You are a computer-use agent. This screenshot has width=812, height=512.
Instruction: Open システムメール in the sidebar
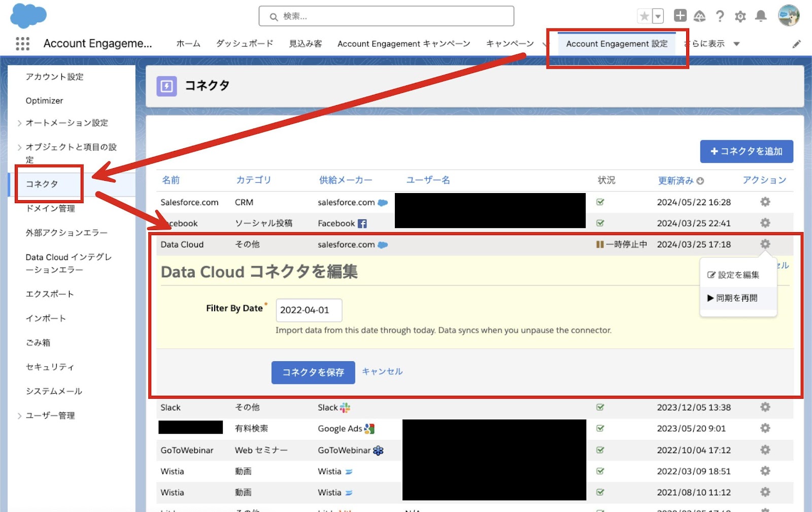pyautogui.click(x=54, y=392)
